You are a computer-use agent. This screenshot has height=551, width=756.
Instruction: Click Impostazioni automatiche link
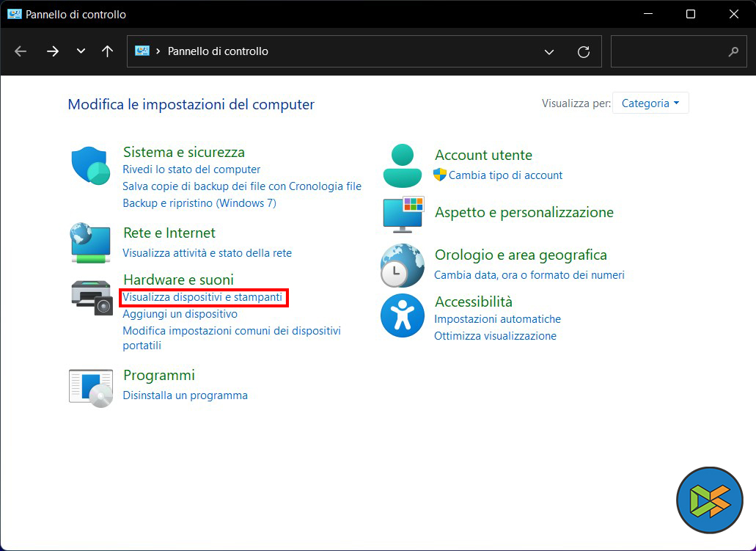(498, 319)
